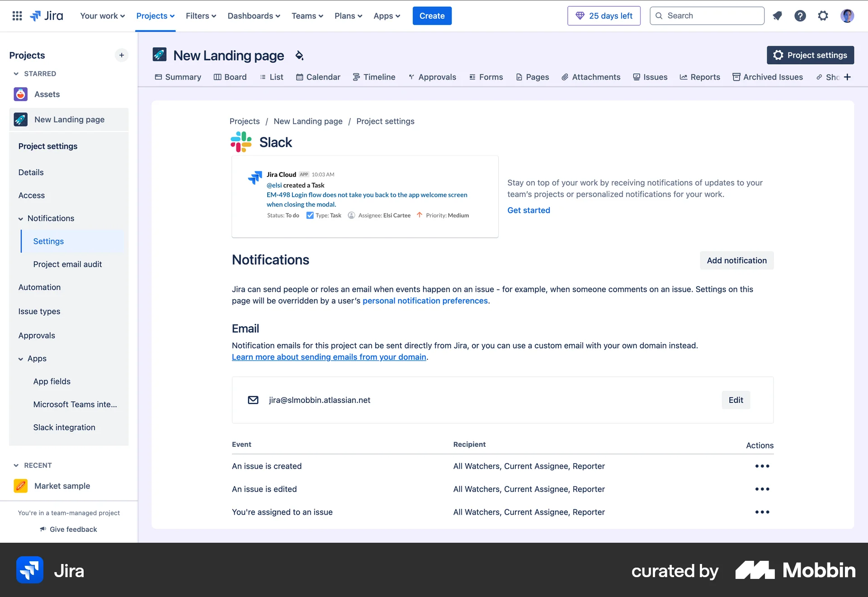Open the notifications bell icon
Screen dimensions: 868x597
(x=777, y=15)
